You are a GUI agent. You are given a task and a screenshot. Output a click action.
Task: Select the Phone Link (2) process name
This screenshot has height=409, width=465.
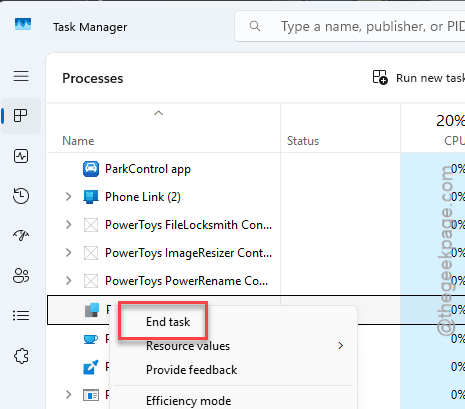click(x=143, y=197)
